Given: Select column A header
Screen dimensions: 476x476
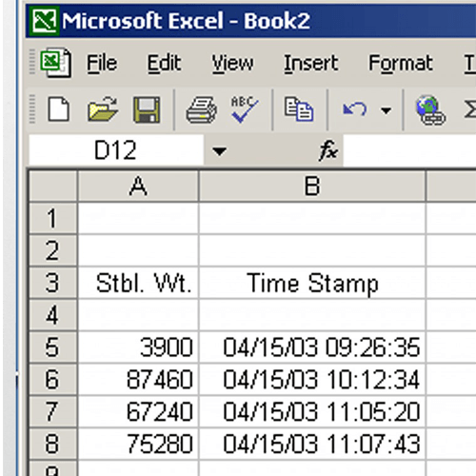Looking at the screenshot, I should (138, 186).
